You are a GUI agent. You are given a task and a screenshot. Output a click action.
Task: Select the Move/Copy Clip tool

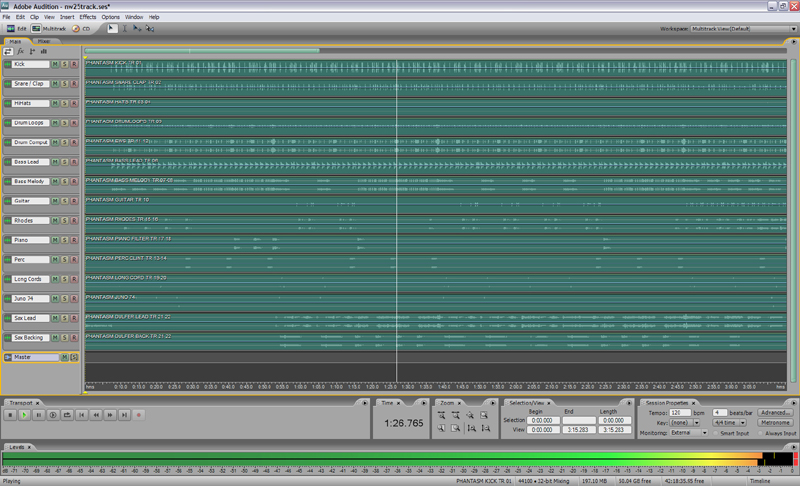(137, 29)
